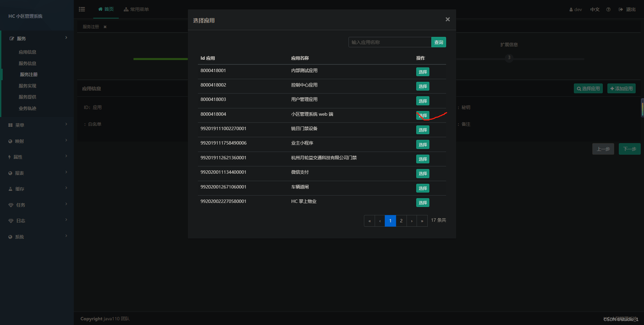Image resolution: width=644 pixels, height=325 pixels.
Task: Focus the 输入应用名称 search field
Action: pos(390,42)
